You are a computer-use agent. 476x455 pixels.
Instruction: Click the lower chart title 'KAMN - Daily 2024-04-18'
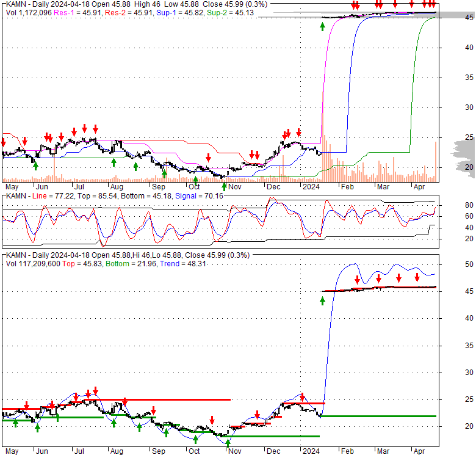(48, 255)
